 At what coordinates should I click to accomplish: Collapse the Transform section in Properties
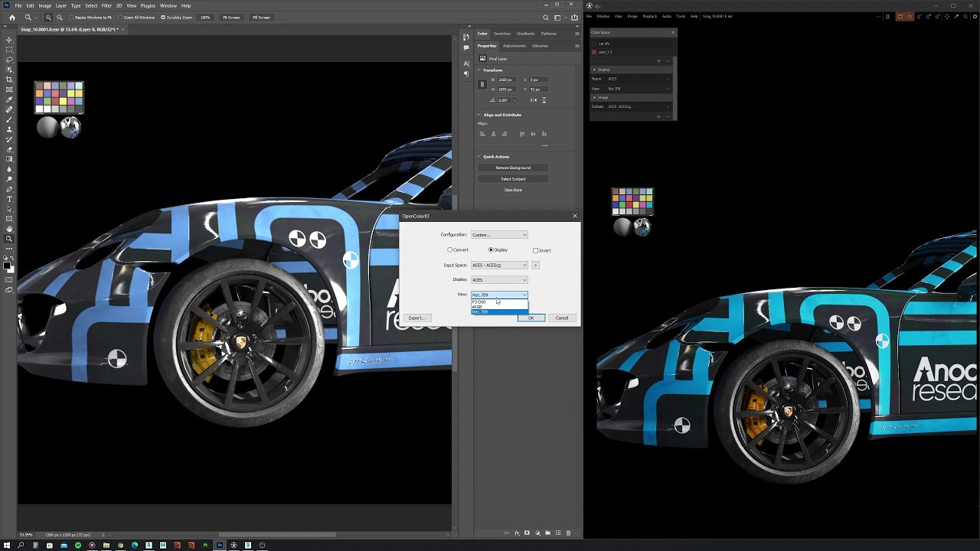pyautogui.click(x=479, y=70)
